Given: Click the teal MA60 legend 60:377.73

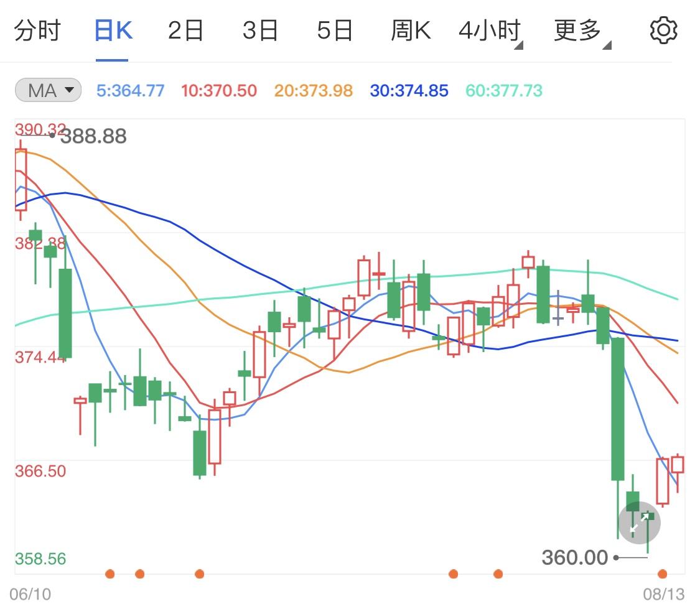Looking at the screenshot, I should (504, 91).
